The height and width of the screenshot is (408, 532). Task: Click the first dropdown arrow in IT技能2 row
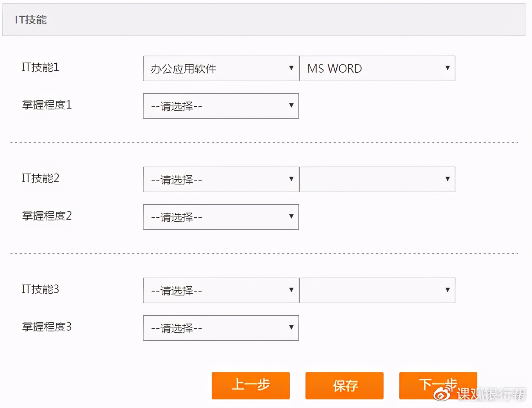pyautogui.click(x=291, y=179)
